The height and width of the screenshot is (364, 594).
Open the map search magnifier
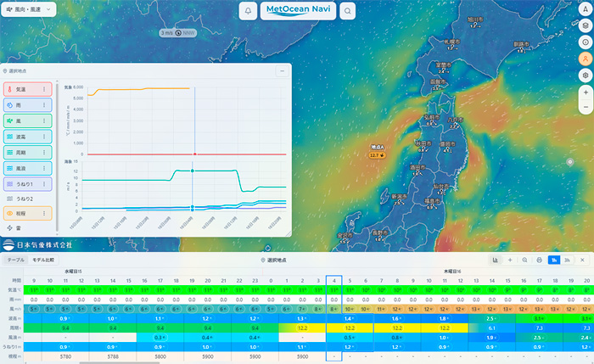pos(347,11)
